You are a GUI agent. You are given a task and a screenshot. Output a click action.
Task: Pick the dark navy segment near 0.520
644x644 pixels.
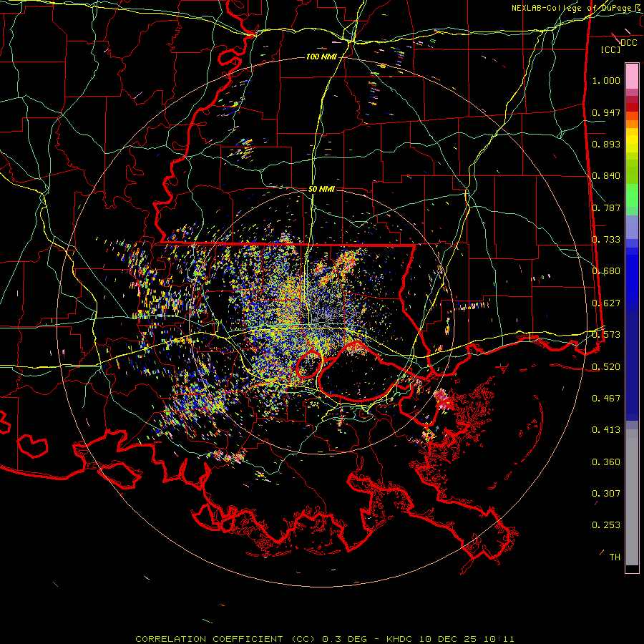632,366
